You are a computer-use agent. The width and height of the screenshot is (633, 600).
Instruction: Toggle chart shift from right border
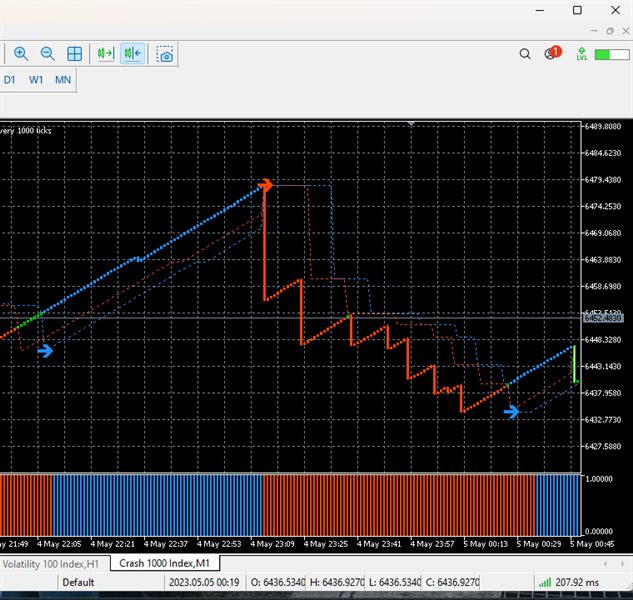132,53
